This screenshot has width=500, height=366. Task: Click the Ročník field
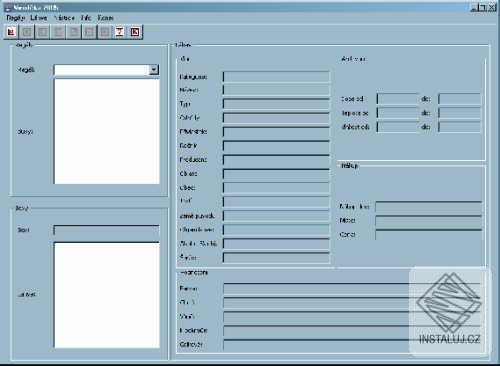click(276, 146)
